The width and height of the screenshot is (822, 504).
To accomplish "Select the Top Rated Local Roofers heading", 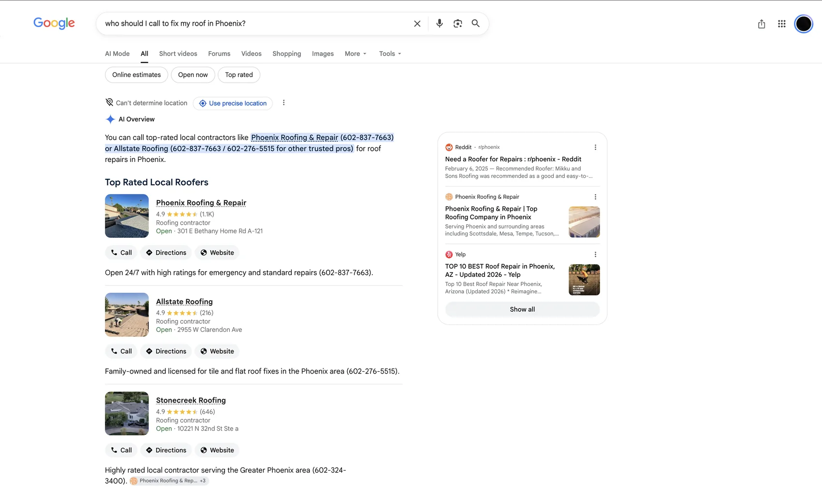I will tap(157, 182).
